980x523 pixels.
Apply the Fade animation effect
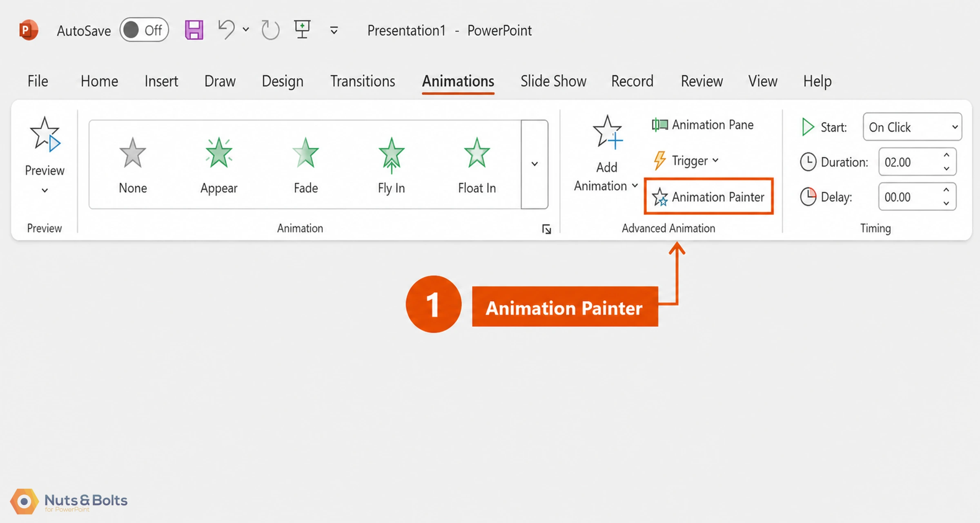305,166
